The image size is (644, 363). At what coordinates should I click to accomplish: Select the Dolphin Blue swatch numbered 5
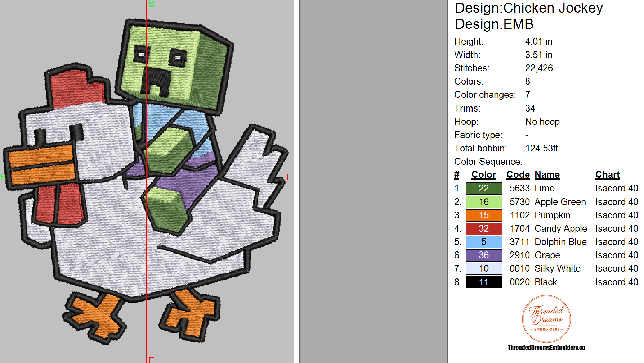pyautogui.click(x=484, y=242)
